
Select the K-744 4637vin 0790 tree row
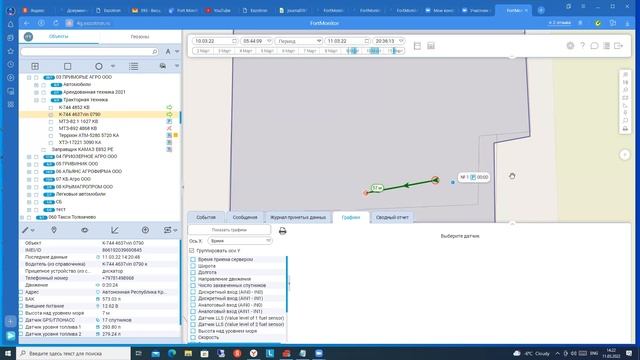point(100,115)
